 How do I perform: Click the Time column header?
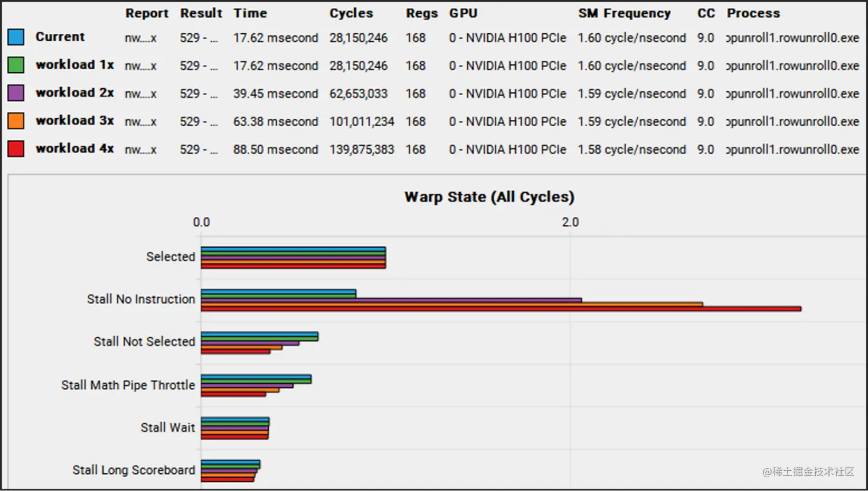click(x=250, y=13)
